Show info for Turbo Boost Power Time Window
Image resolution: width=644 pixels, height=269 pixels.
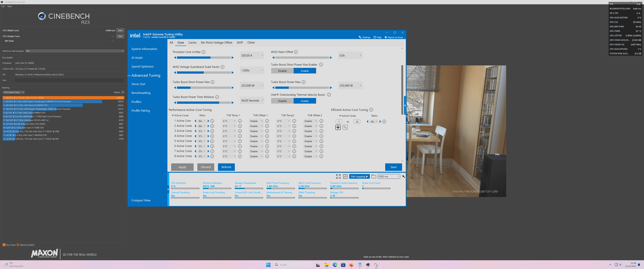217,97
